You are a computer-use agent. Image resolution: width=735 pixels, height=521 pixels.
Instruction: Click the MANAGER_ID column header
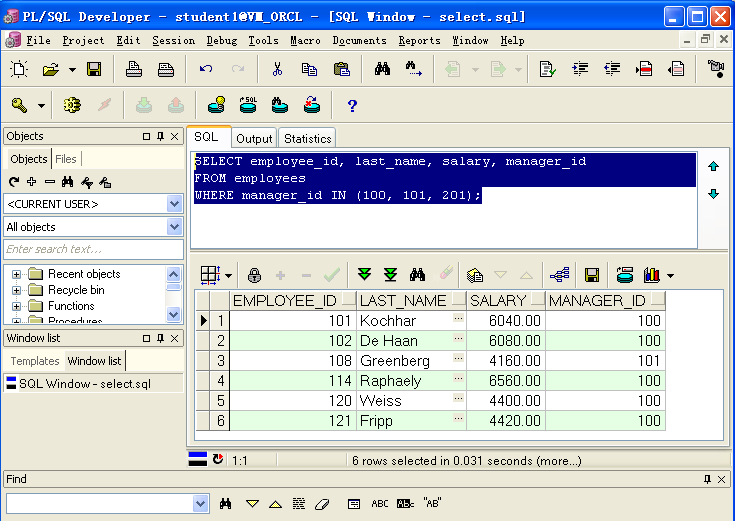[x=606, y=301]
